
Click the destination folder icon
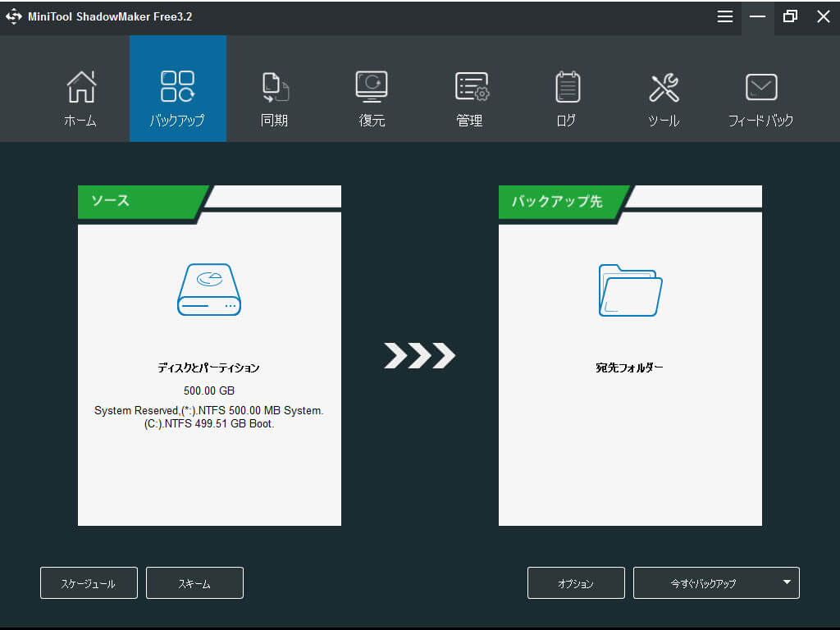pyautogui.click(x=630, y=290)
